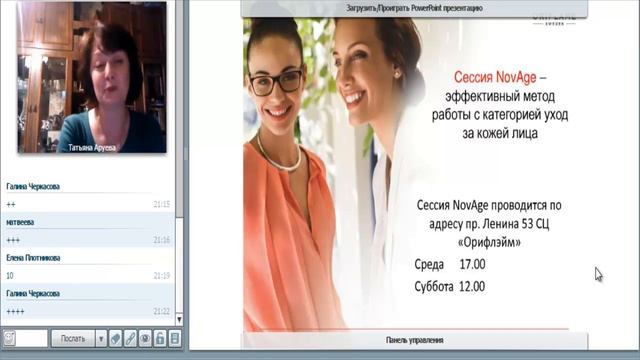The width and height of the screenshot is (640, 360).
Task: Click the chat message ++ at 21:15
Action: [x=11, y=204]
